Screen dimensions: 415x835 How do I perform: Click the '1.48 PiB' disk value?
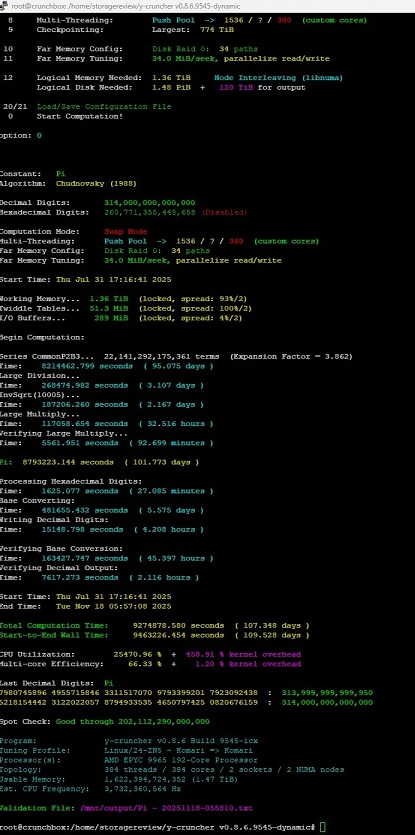tap(172, 87)
